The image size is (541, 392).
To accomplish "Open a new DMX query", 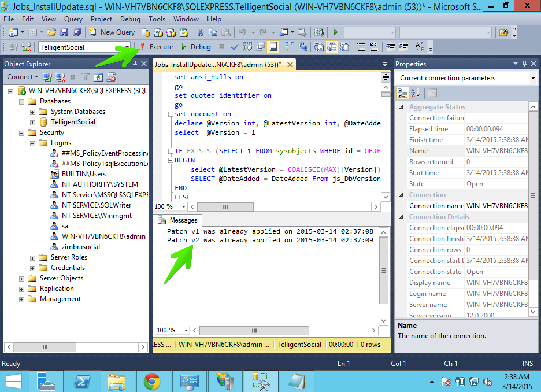I will pos(171,32).
